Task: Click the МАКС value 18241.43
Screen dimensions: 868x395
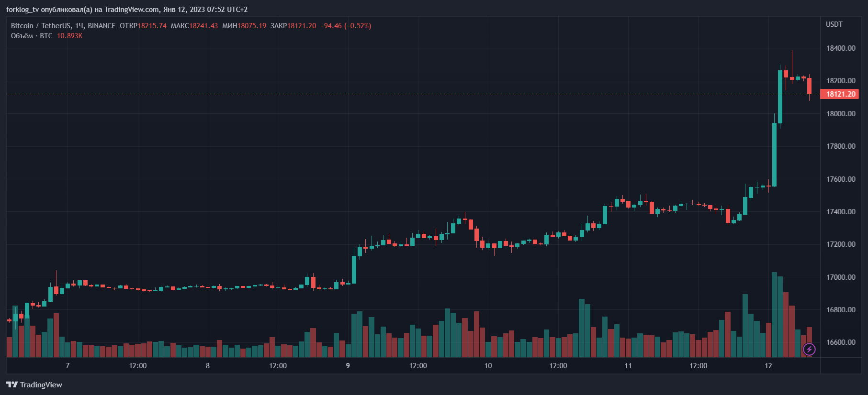Action: pyautogui.click(x=203, y=26)
